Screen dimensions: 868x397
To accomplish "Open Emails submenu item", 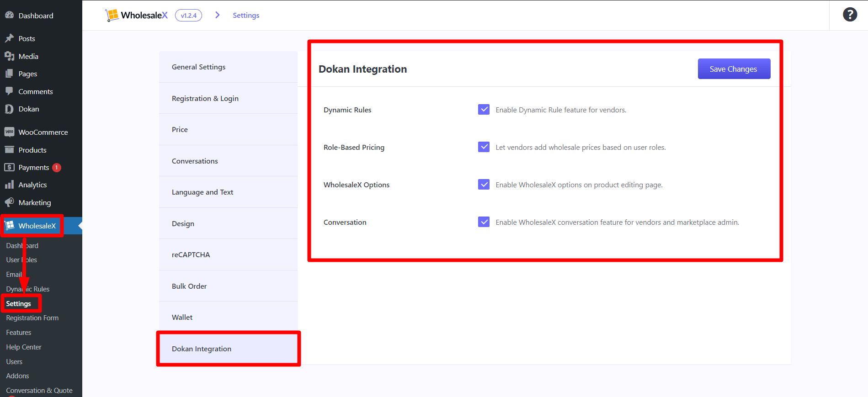I will pyautogui.click(x=15, y=274).
